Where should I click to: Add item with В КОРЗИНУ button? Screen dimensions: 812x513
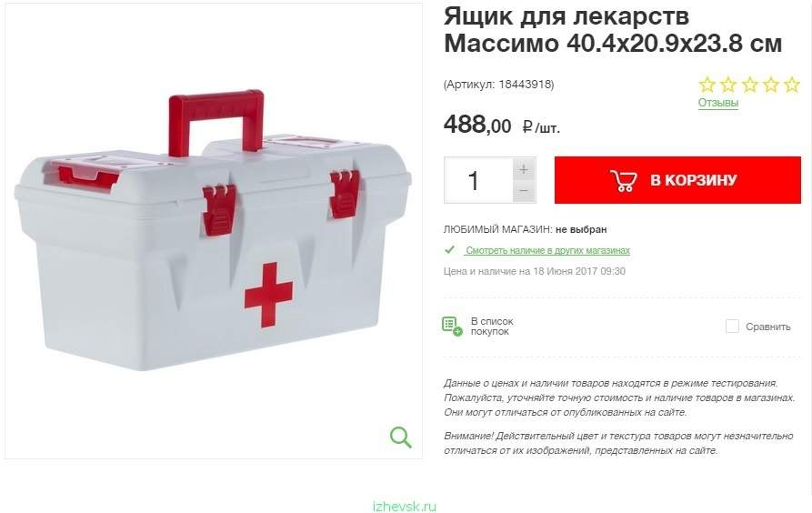[677, 180]
